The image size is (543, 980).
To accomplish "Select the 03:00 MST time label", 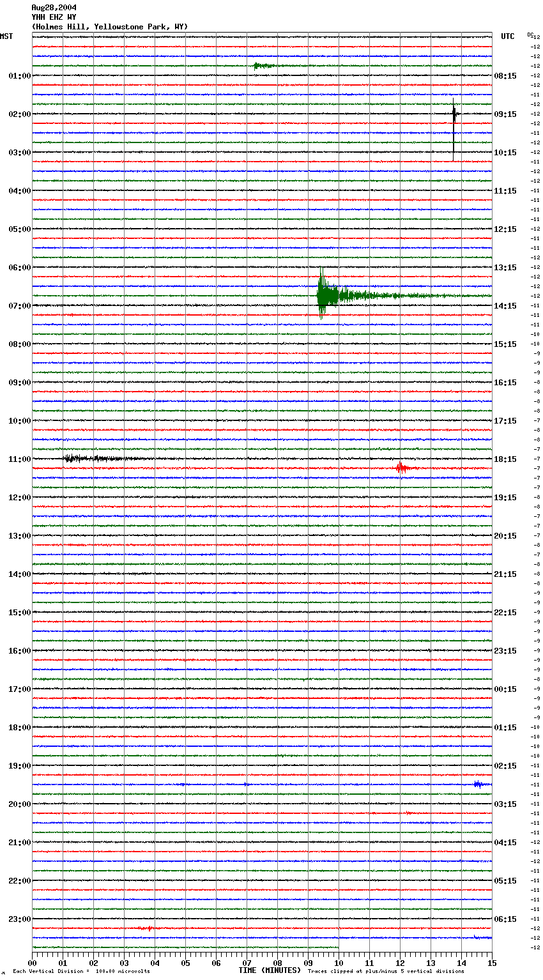I will (20, 153).
